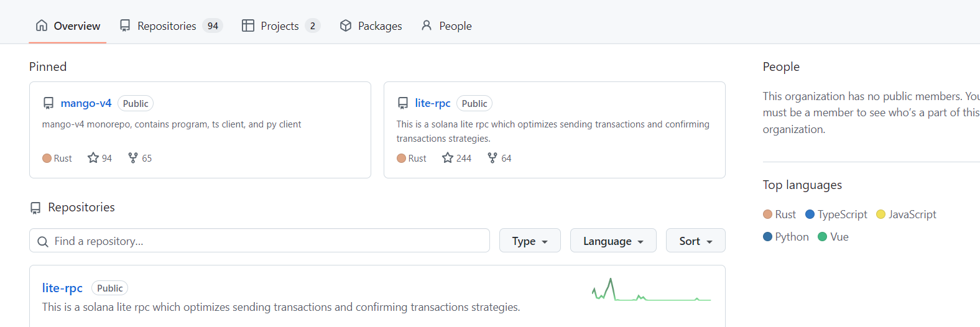
Task: Open the Sort dropdown
Action: click(x=695, y=241)
